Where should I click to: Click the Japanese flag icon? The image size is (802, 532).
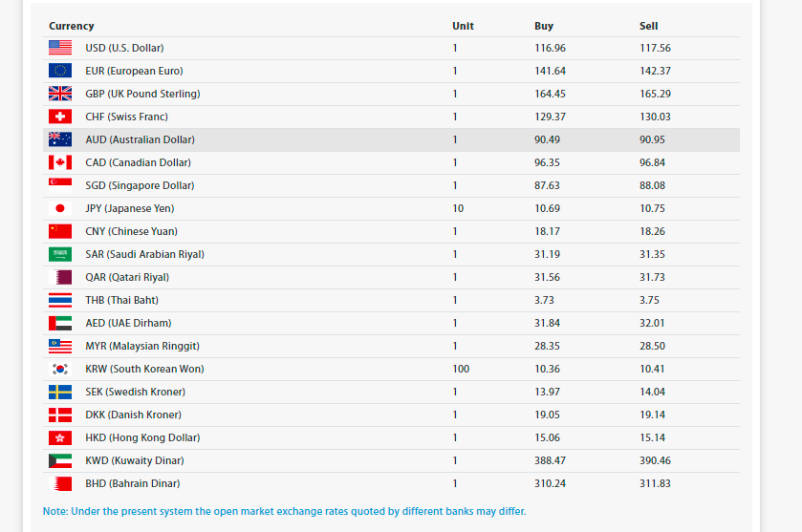[60, 208]
